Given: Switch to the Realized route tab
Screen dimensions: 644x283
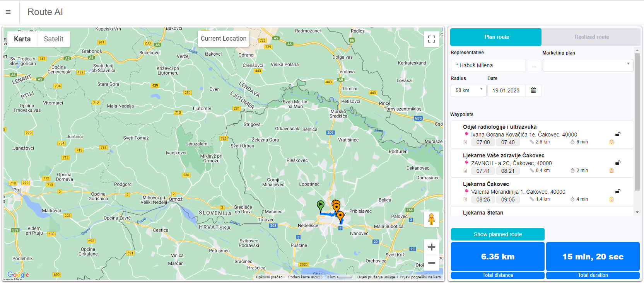Looking at the screenshot, I should click(x=591, y=37).
